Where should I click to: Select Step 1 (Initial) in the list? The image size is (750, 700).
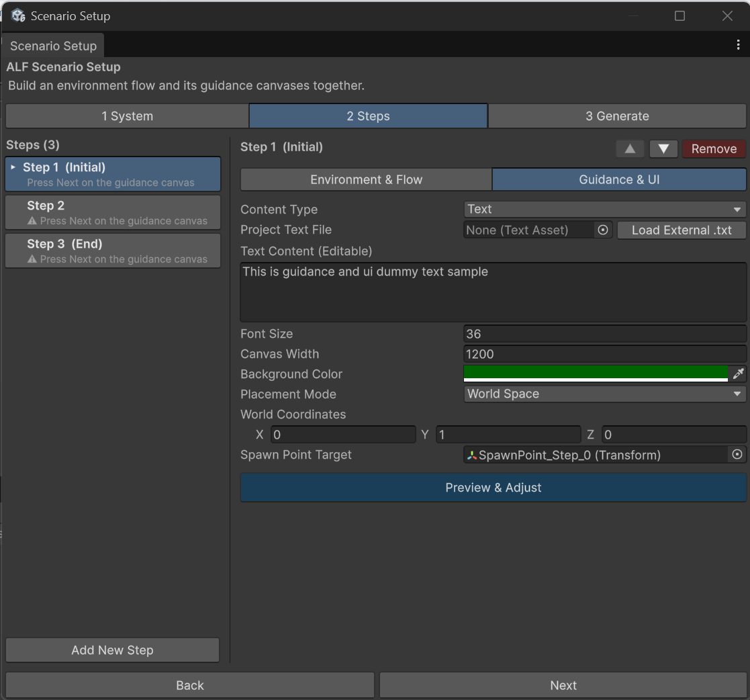113,174
